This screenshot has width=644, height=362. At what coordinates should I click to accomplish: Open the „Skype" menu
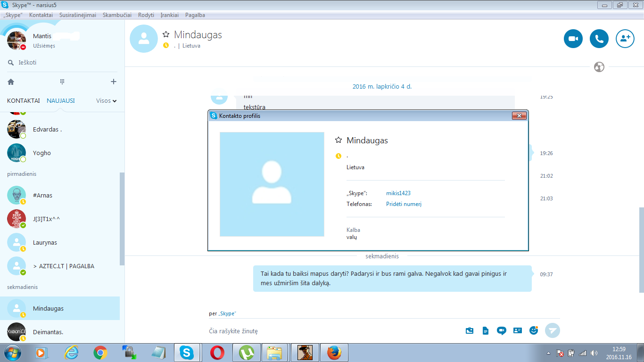click(x=13, y=15)
